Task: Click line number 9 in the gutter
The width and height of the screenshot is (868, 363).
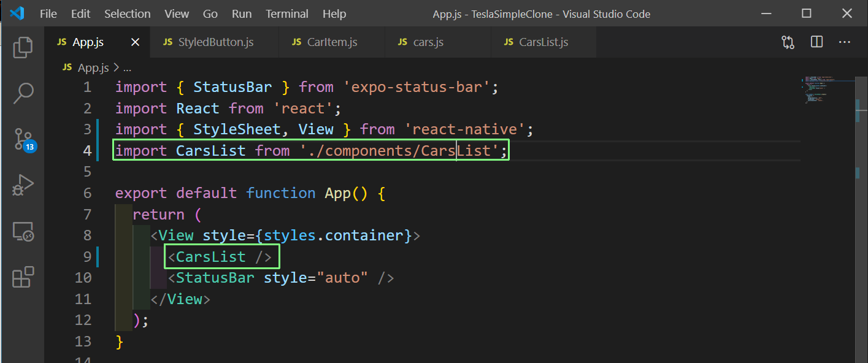Action: pos(87,257)
